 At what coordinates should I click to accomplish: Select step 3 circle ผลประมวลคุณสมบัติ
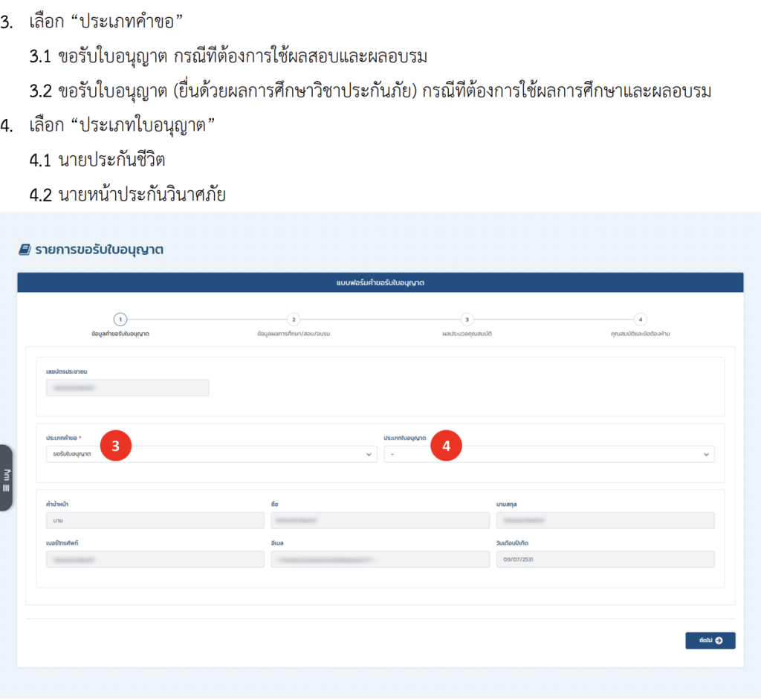coord(466,318)
